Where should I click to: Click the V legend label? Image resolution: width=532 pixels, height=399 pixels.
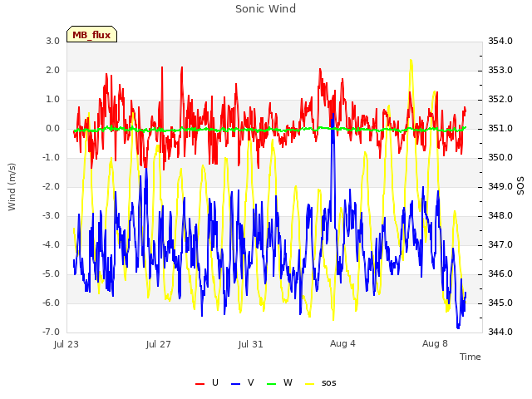251,382
